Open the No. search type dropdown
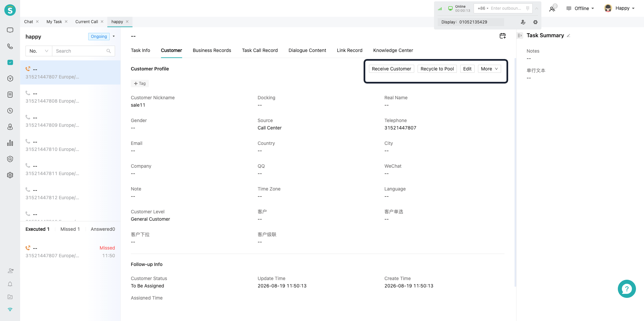The image size is (644, 321). 39,51
